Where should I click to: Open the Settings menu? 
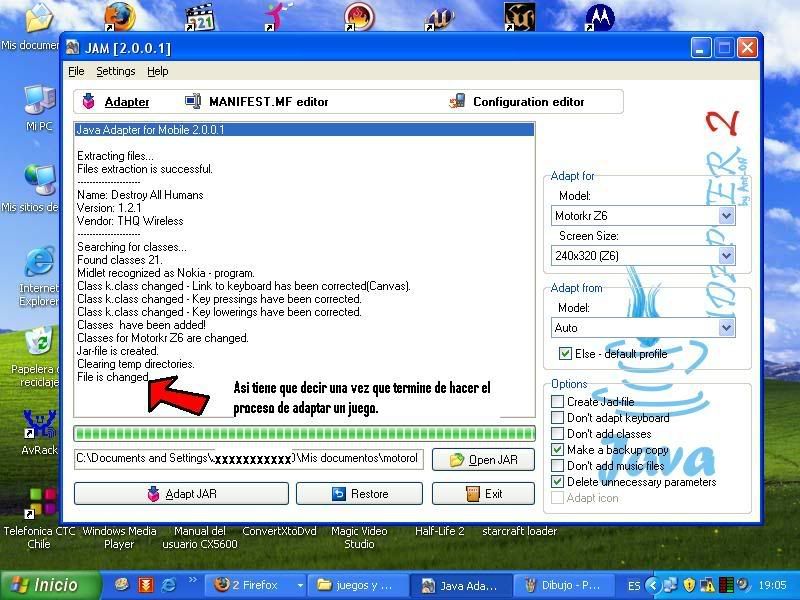click(116, 71)
